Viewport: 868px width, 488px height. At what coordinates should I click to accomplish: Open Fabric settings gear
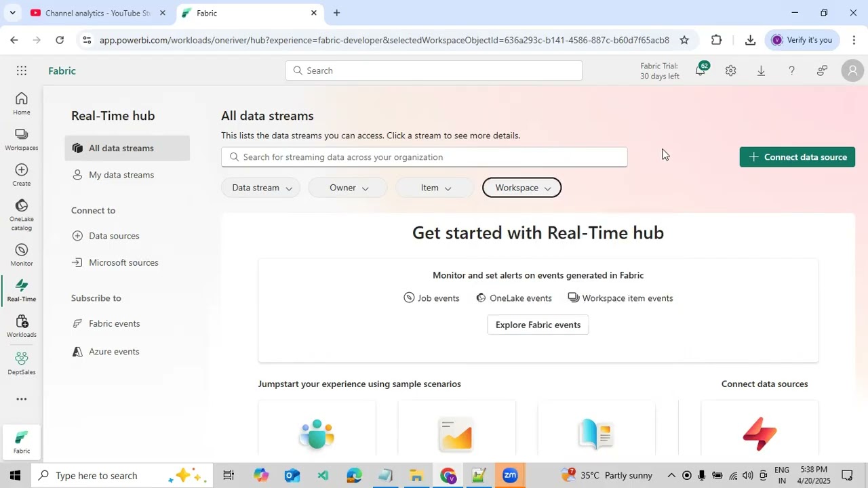pyautogui.click(x=730, y=70)
